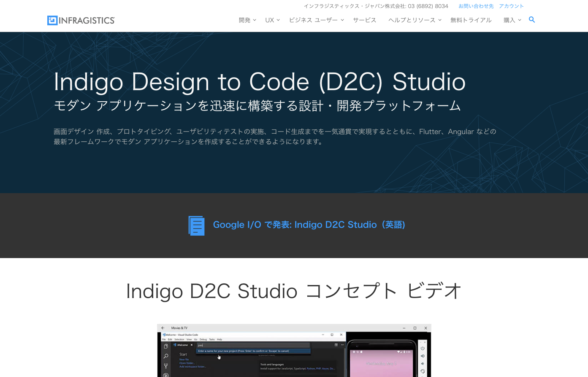Open the お問い合わせ先 link
The width and height of the screenshot is (588, 377).
click(476, 6)
